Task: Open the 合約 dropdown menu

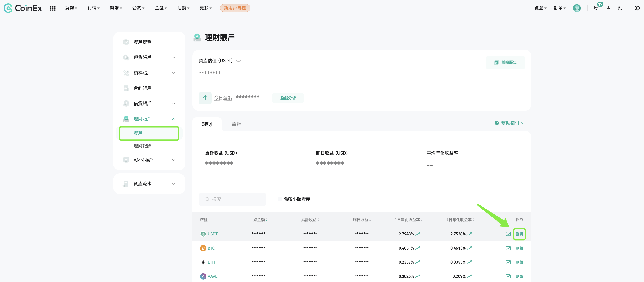Action: pyautogui.click(x=138, y=8)
